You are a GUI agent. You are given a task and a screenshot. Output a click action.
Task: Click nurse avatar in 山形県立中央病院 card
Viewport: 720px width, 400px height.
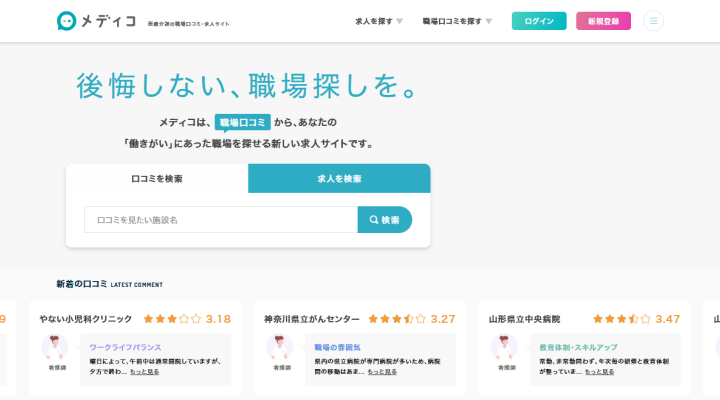[x=504, y=347]
